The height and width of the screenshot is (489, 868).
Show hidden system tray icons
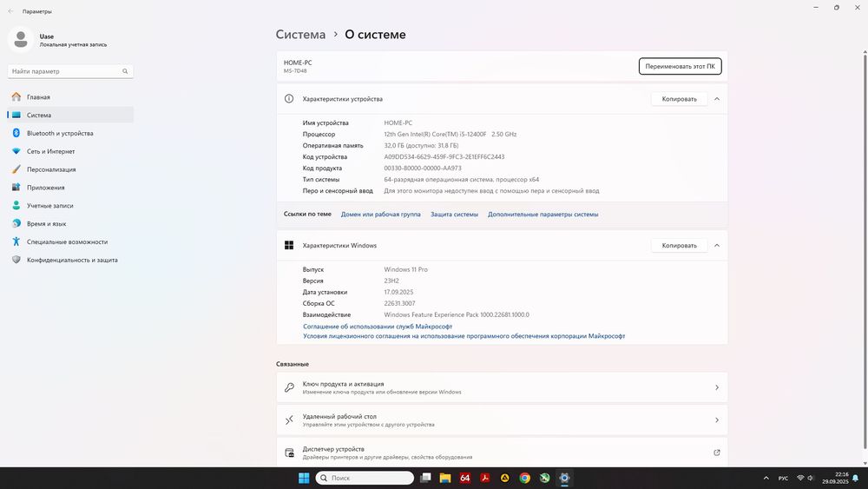pos(766,478)
